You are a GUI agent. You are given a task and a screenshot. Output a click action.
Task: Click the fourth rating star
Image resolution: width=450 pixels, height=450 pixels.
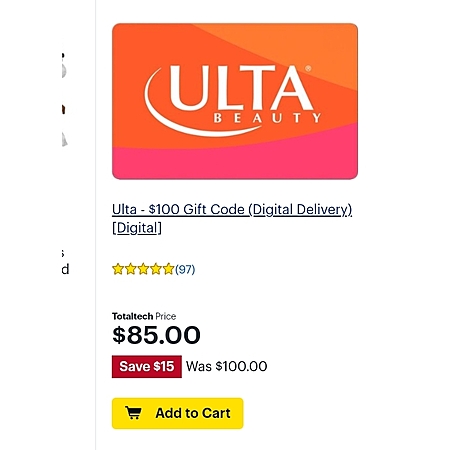156,269
